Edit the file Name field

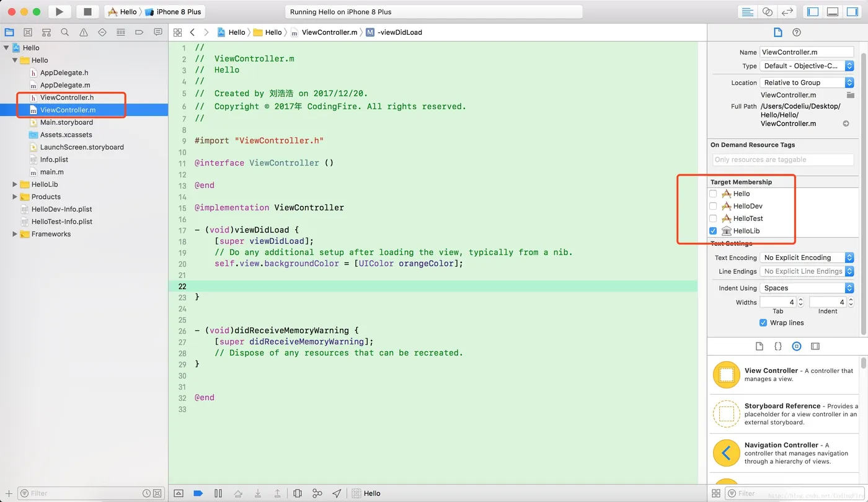pyautogui.click(x=807, y=52)
